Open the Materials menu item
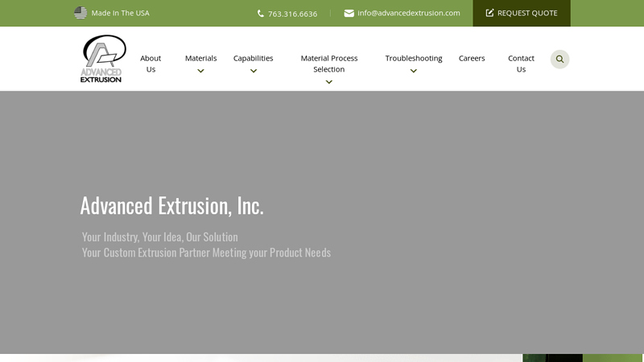This screenshot has height=362, width=644. tap(200, 58)
